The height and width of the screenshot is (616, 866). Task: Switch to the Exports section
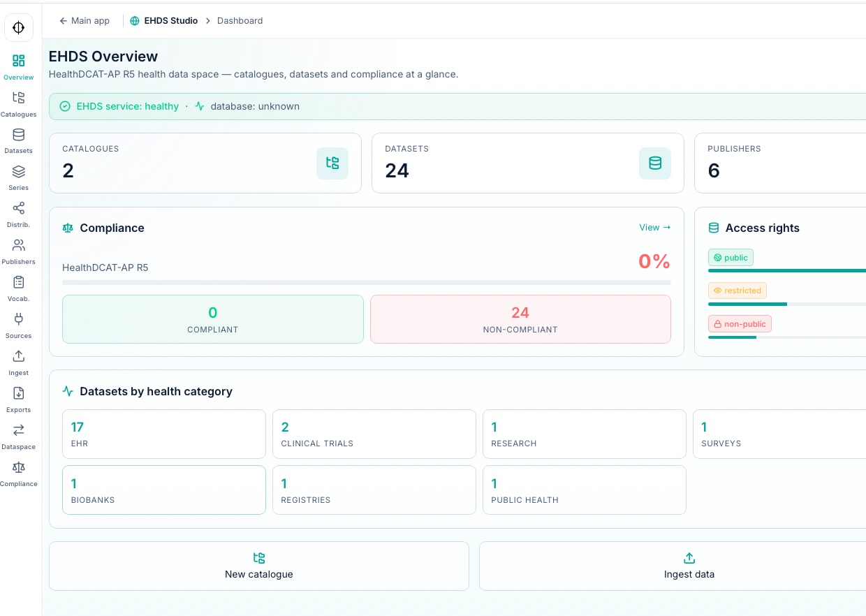click(18, 397)
